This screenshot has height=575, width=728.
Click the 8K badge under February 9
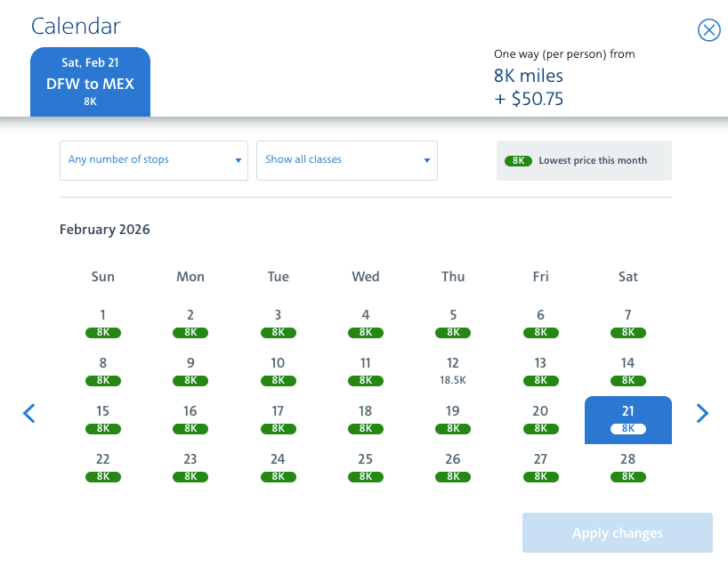(190, 380)
